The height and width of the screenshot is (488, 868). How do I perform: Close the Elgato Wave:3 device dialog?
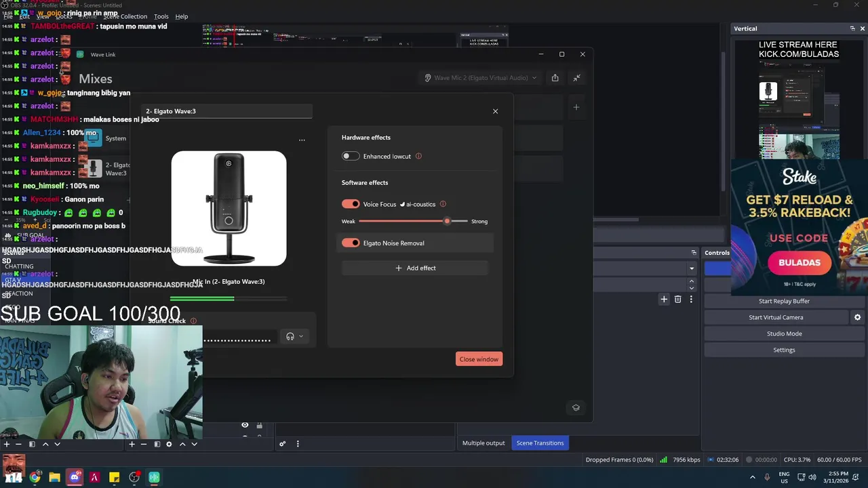tap(495, 111)
